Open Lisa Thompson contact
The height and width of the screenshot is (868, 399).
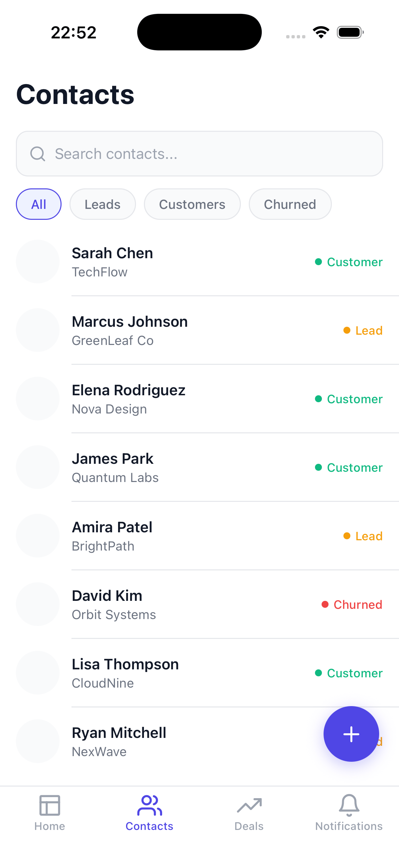[x=199, y=673]
